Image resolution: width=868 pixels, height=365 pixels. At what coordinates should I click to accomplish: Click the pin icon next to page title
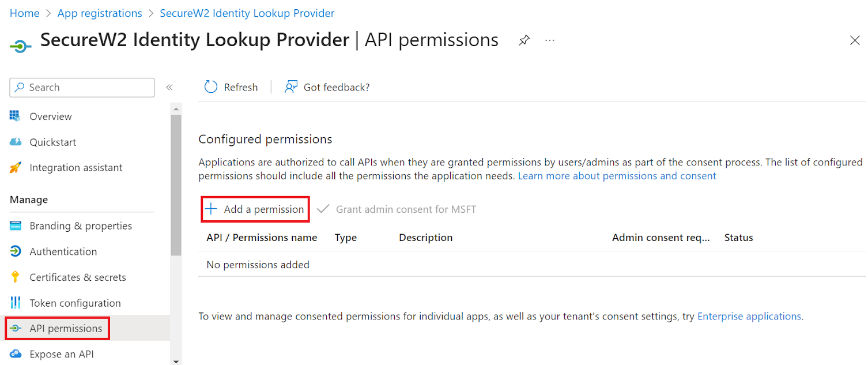coord(524,40)
